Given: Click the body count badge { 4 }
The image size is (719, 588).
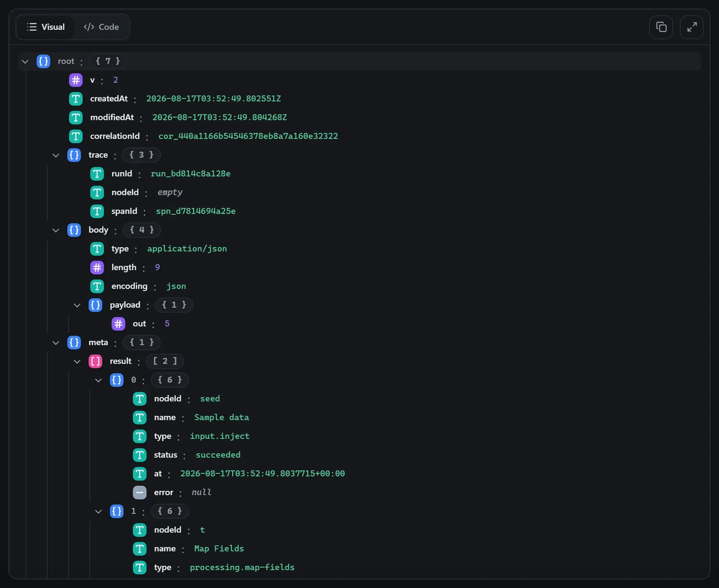Looking at the screenshot, I should (x=142, y=230).
